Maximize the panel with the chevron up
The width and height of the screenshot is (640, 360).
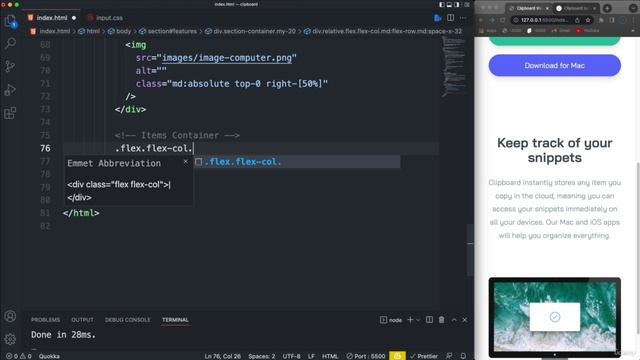454,320
